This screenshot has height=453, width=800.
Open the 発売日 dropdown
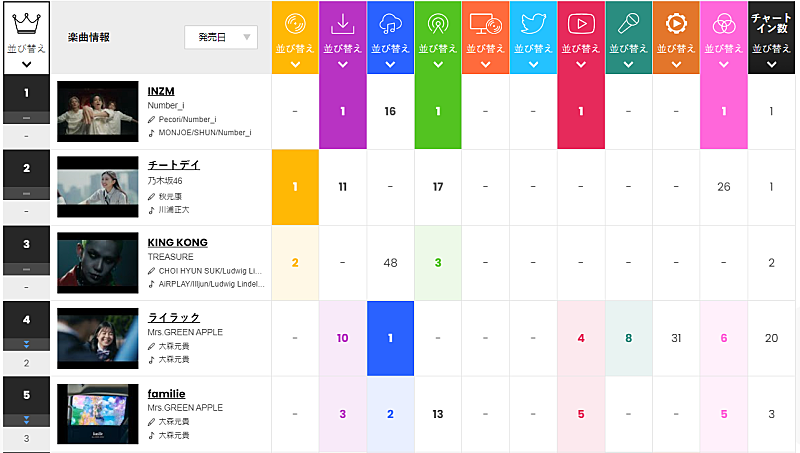(x=221, y=37)
